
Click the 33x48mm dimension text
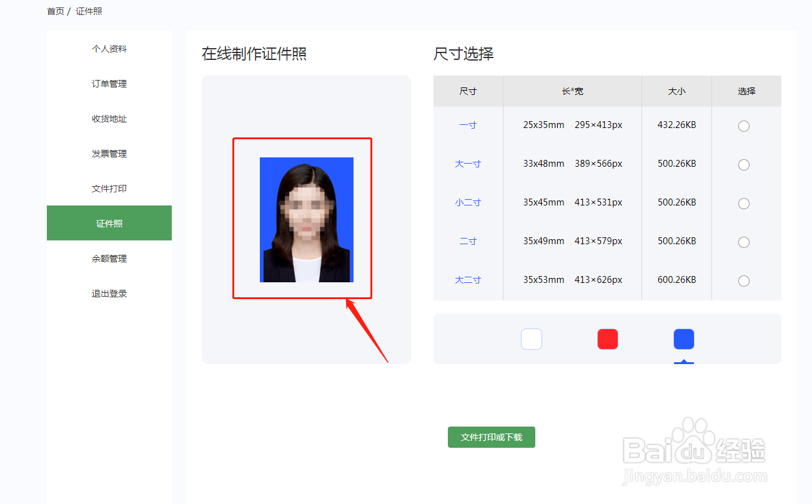(543, 164)
